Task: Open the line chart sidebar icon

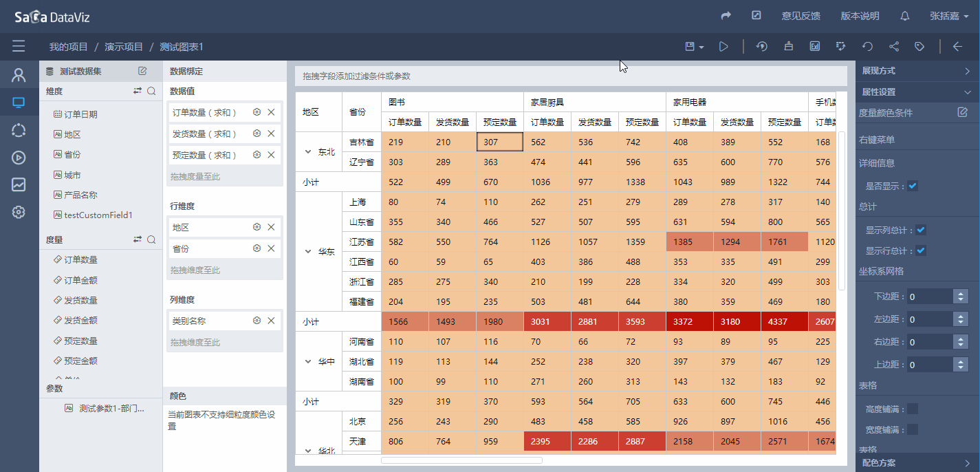Action: point(19,184)
